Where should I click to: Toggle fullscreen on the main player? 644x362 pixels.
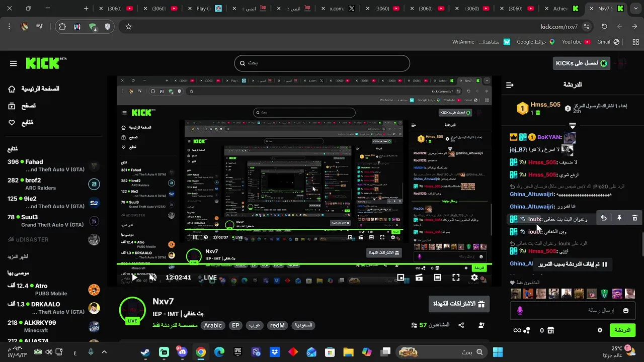click(456, 278)
